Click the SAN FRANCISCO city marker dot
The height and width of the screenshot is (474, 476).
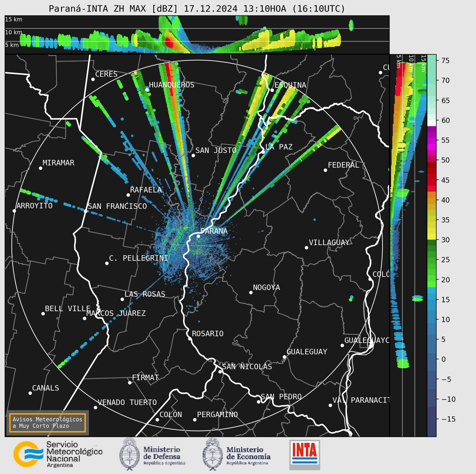point(85,211)
